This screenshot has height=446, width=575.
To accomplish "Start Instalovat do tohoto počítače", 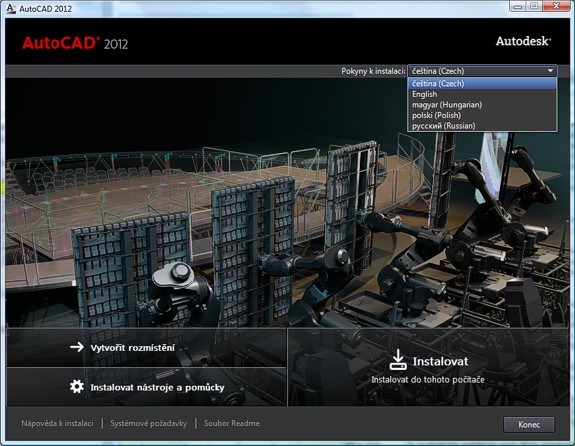I will (x=428, y=367).
